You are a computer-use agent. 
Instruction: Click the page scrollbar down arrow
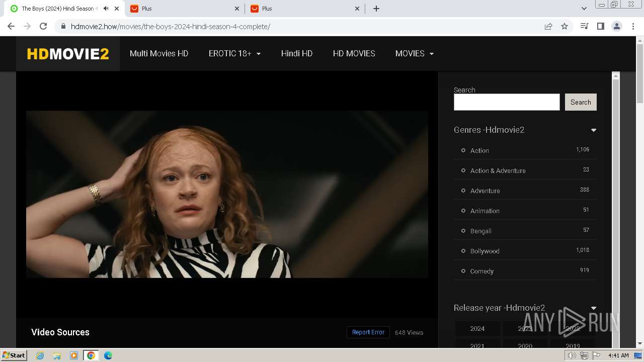pyautogui.click(x=640, y=343)
